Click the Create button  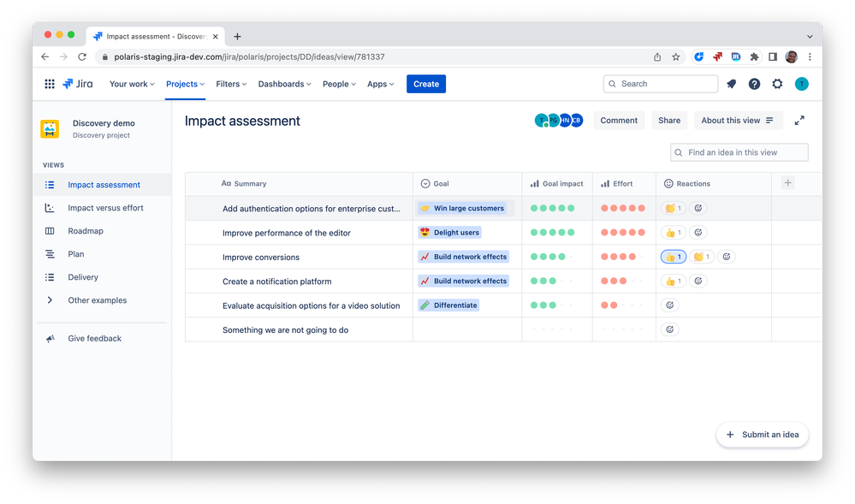tap(426, 84)
